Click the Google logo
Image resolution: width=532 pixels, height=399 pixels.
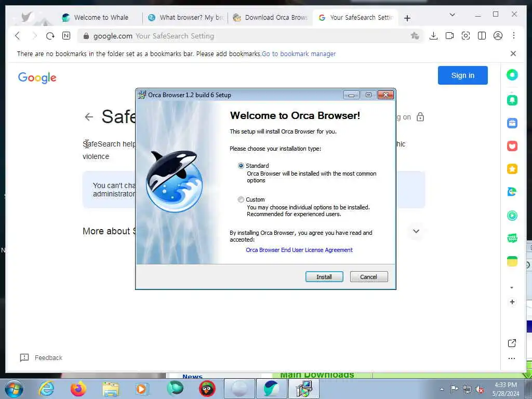[37, 78]
